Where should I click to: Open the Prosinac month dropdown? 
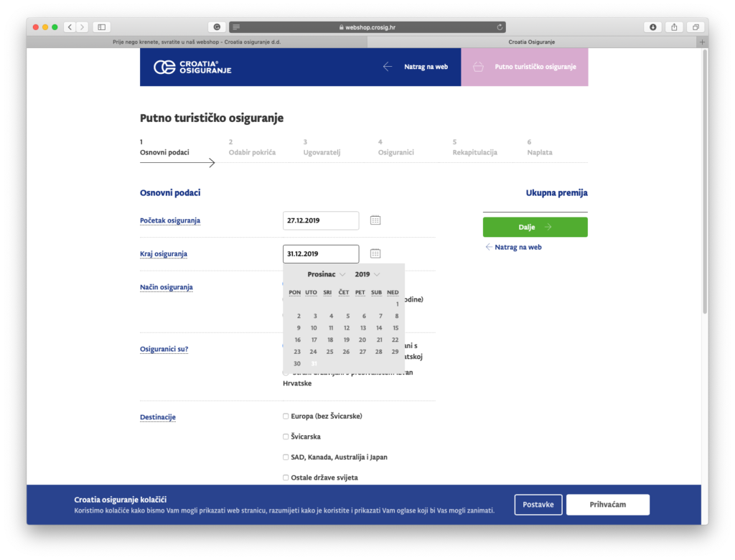pos(327,274)
